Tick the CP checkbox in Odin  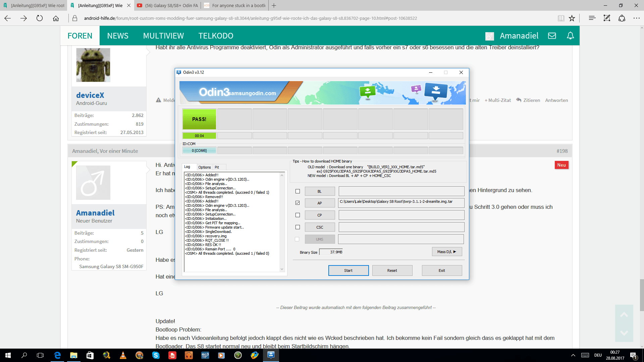pos(298,215)
